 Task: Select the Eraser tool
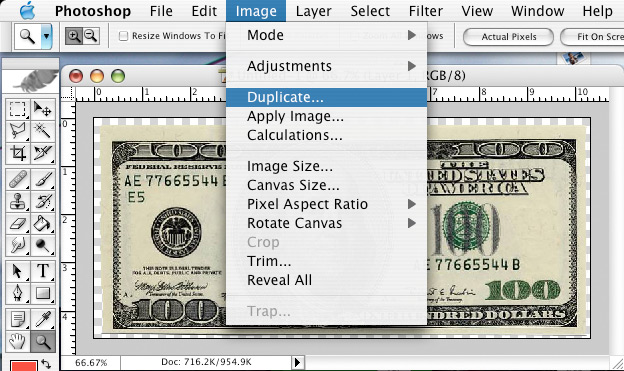coord(17,224)
